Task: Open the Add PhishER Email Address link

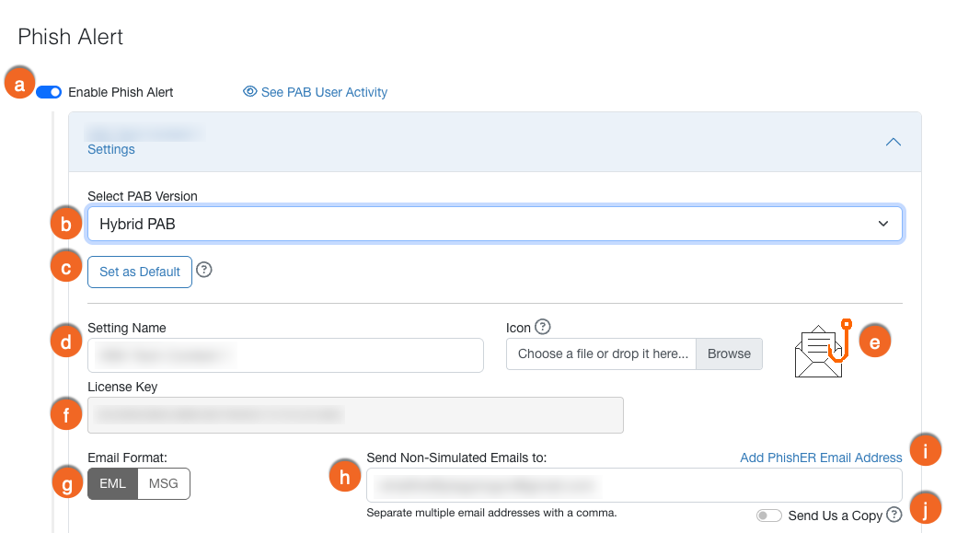Action: coord(821,458)
